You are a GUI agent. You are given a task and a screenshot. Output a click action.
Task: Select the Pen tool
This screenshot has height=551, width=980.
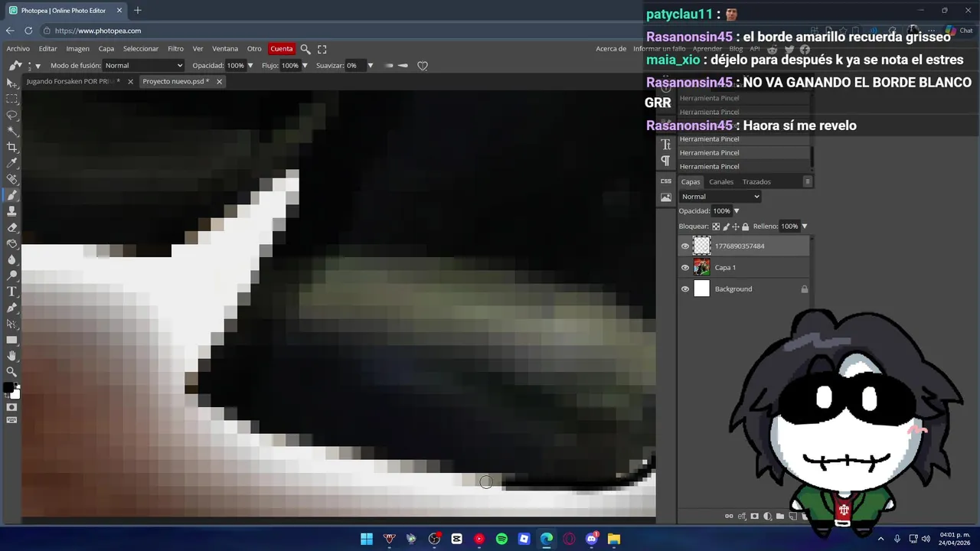click(x=12, y=308)
